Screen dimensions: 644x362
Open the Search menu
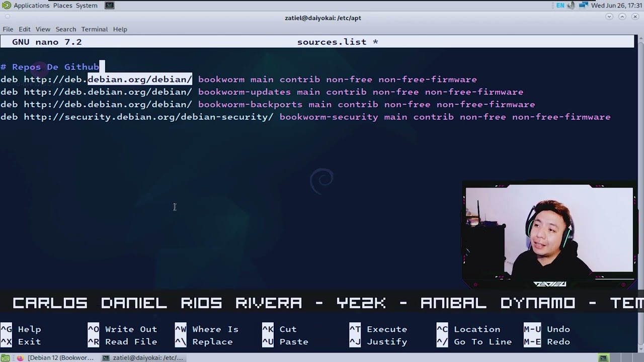coord(66,29)
